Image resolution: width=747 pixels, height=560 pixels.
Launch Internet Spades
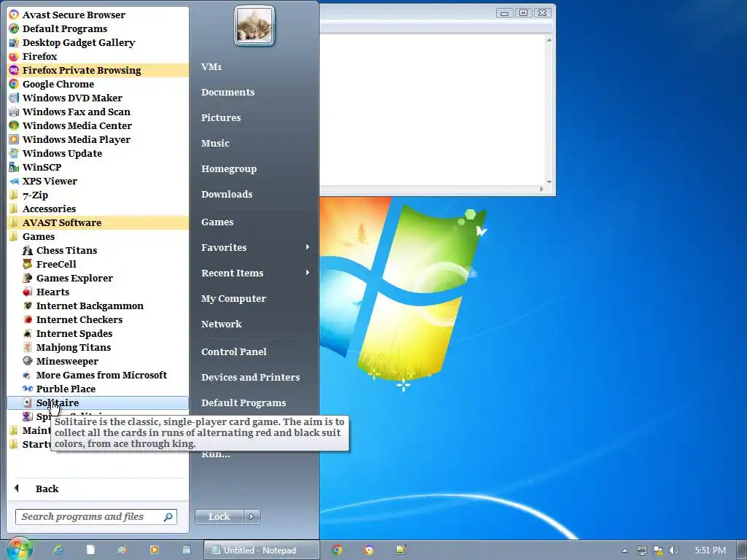(x=98, y=332)
